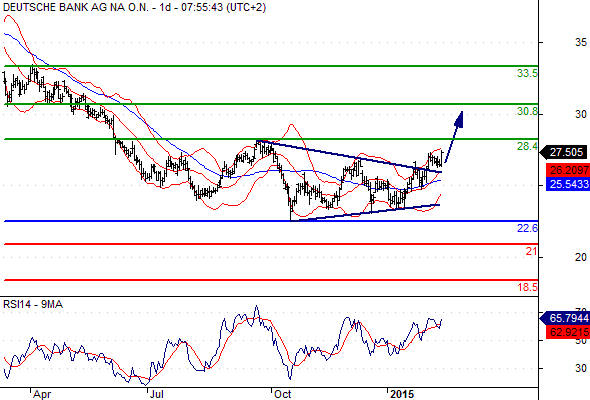Click the RSI moving average value 62.9215
The image size is (590, 400).
coord(568,332)
